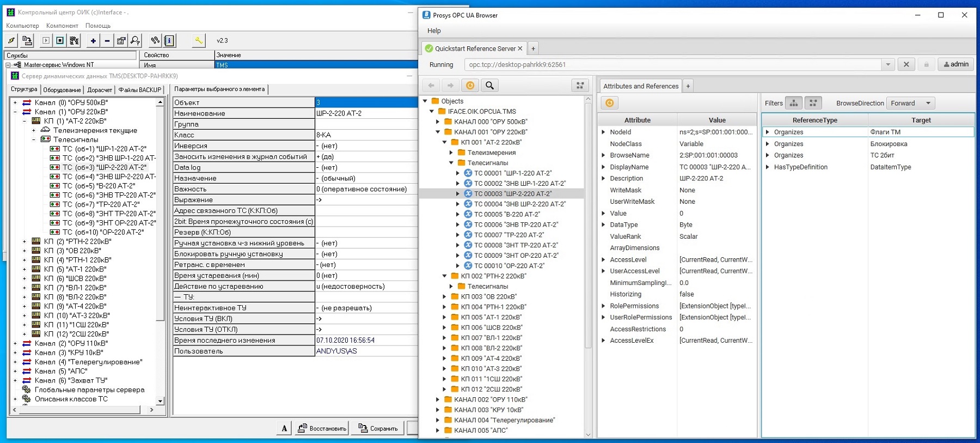Click the stop square toolbar icon
The height and width of the screenshot is (443, 980).
60,40
